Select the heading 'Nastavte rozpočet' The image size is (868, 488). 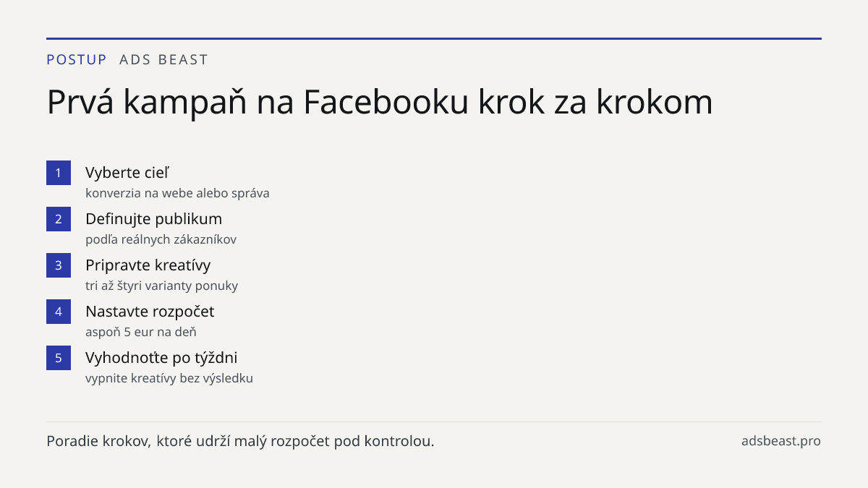pyautogui.click(x=150, y=312)
